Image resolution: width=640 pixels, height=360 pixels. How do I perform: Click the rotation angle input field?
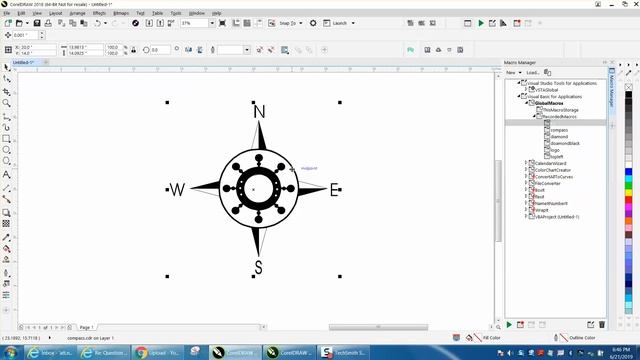click(160, 50)
